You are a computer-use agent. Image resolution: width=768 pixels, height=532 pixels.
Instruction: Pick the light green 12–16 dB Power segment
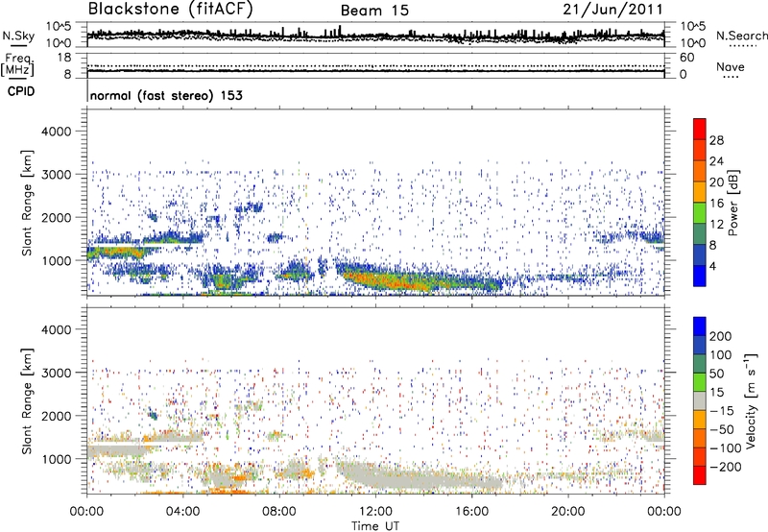700,213
